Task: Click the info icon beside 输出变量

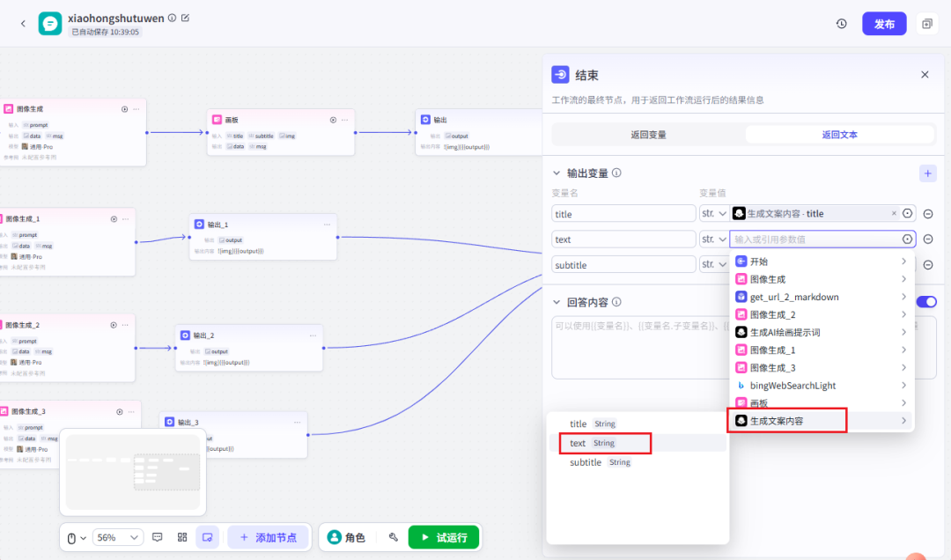Action: (616, 173)
